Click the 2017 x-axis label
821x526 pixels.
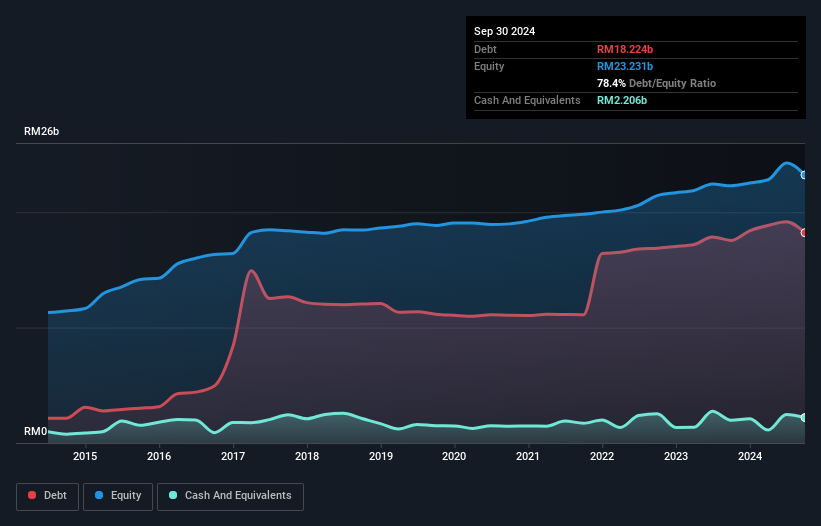[233, 456]
